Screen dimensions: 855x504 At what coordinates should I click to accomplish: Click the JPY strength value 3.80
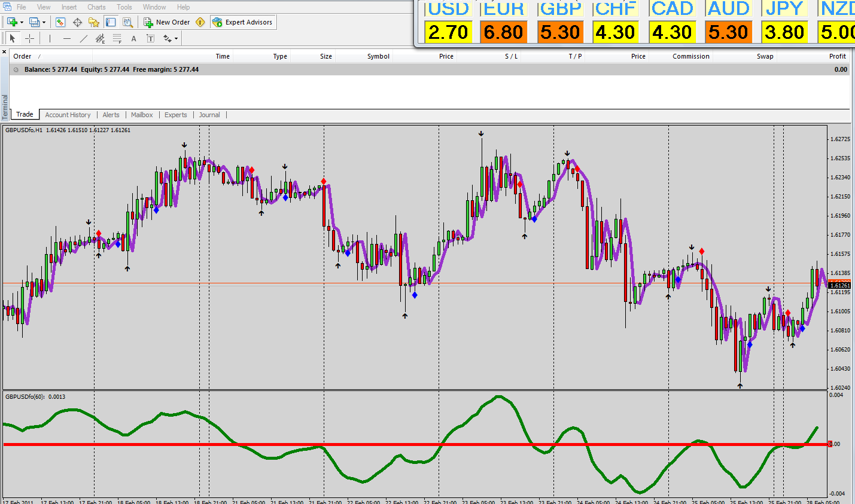click(784, 32)
